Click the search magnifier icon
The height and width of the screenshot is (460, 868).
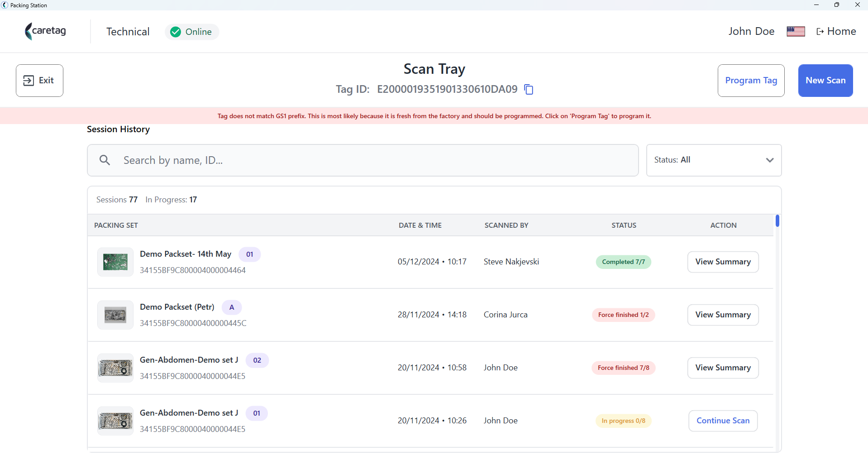(105, 160)
